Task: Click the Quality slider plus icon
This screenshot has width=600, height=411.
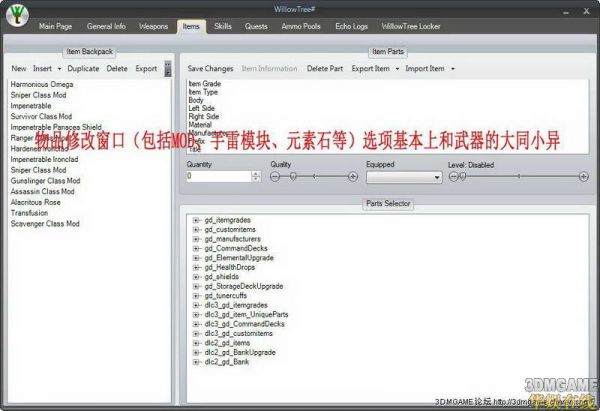Action: (353, 176)
